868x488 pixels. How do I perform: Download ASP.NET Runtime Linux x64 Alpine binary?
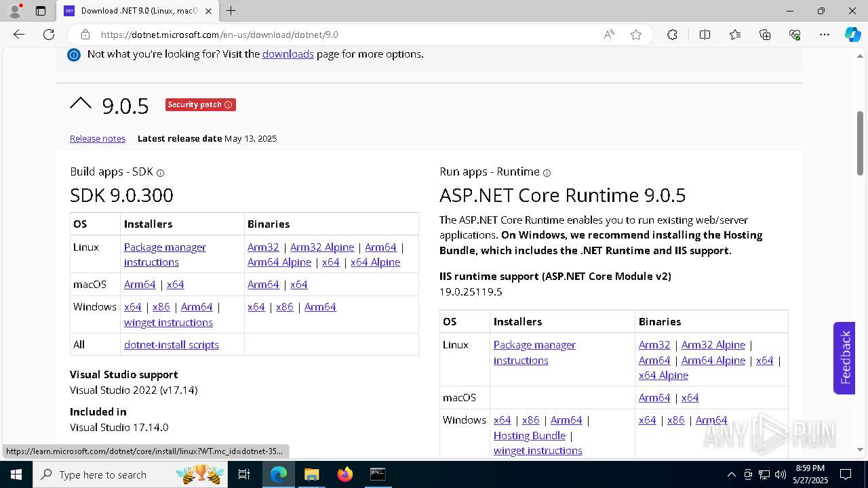(x=663, y=375)
